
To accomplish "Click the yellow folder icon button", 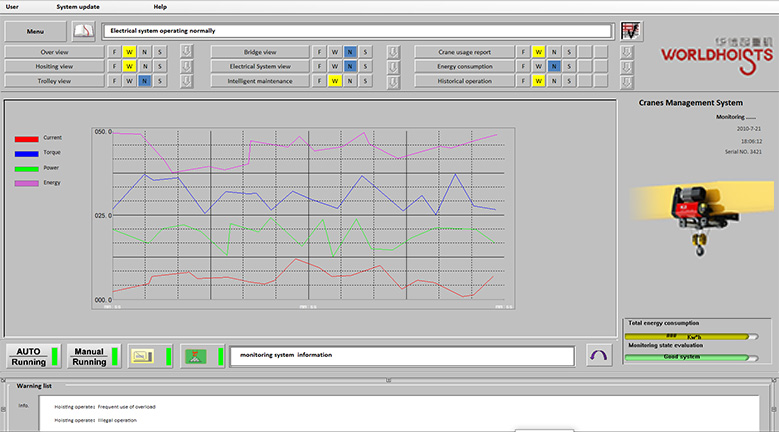I will pyautogui.click(x=143, y=356).
